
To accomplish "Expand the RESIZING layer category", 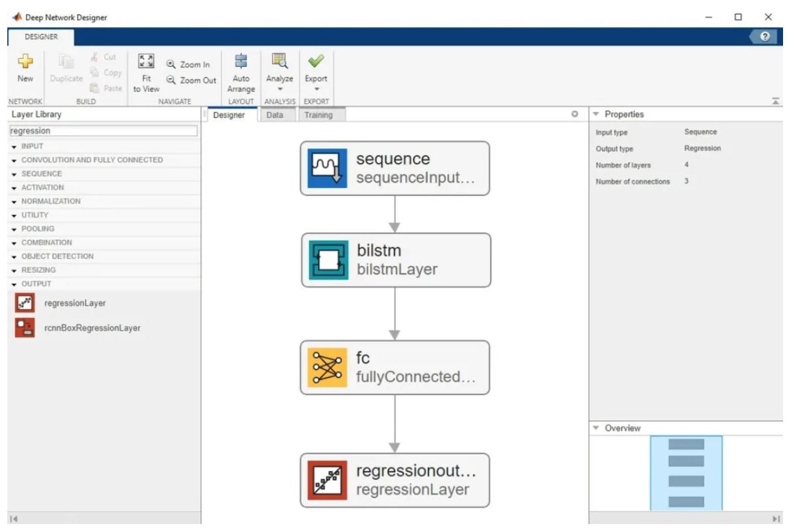I will [14, 270].
